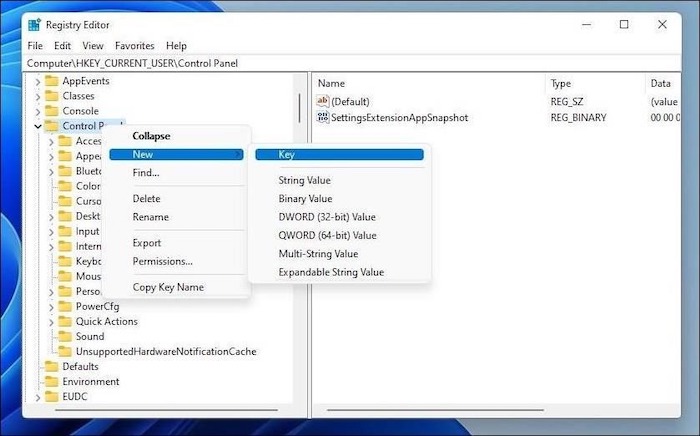Click the AppEvents folder icon
The width and height of the screenshot is (700, 436).
coord(52,81)
